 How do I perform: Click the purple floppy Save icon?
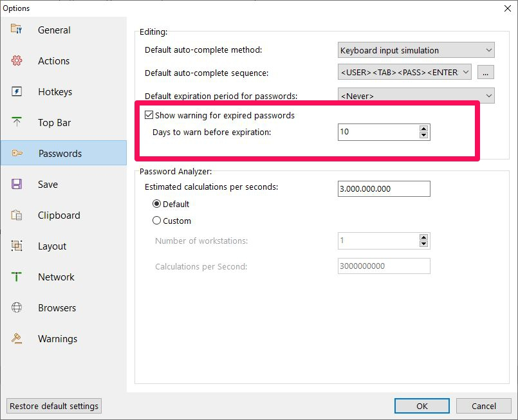click(17, 184)
